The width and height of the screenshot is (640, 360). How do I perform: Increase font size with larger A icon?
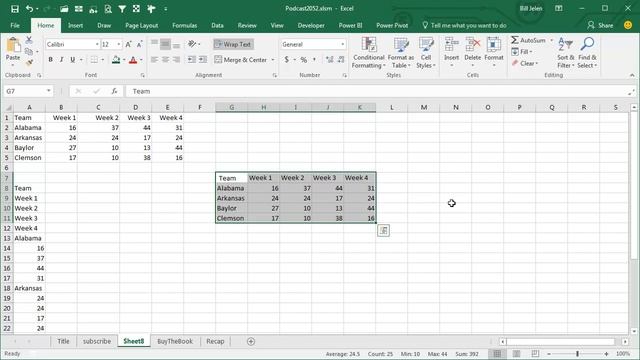click(128, 44)
